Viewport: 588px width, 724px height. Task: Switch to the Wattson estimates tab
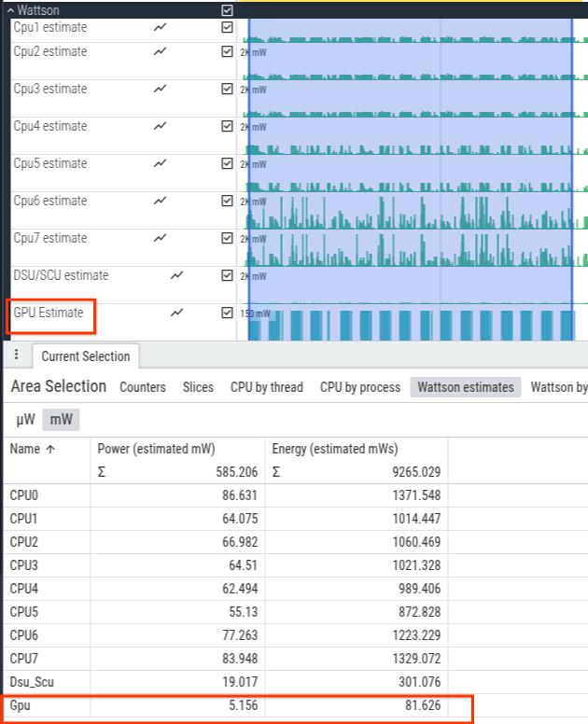(x=466, y=387)
